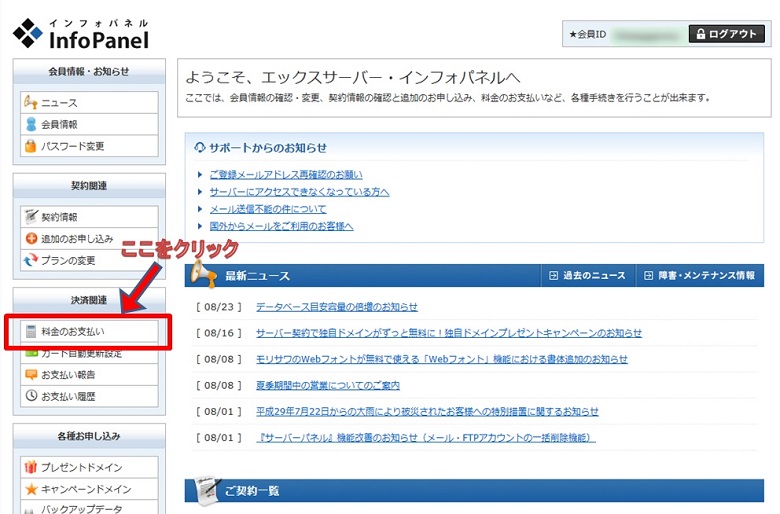This screenshot has height=514, width=780.
Task: Open ご登録メールアドレス再確認のお願い notice
Action: (x=286, y=175)
